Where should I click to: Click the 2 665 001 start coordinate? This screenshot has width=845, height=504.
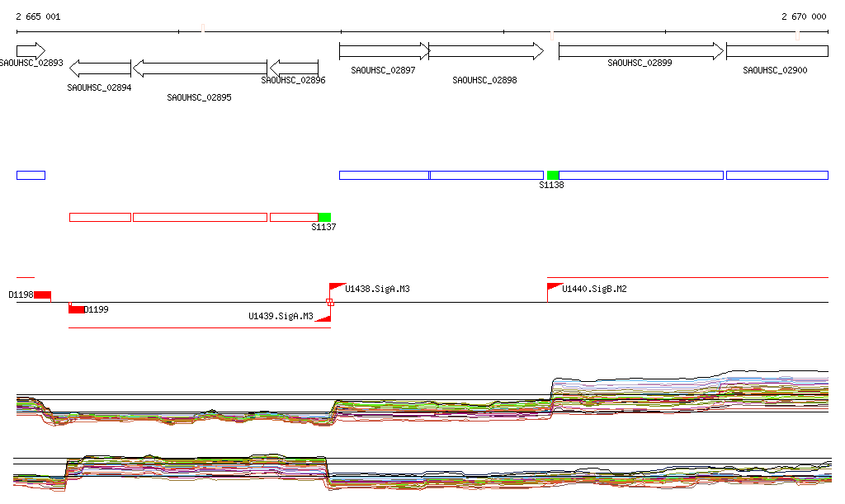[38, 16]
